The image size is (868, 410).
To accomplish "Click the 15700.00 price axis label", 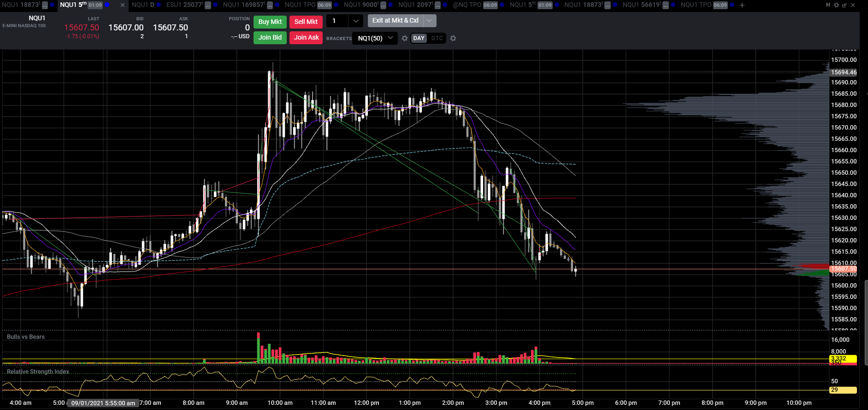I will tap(844, 60).
